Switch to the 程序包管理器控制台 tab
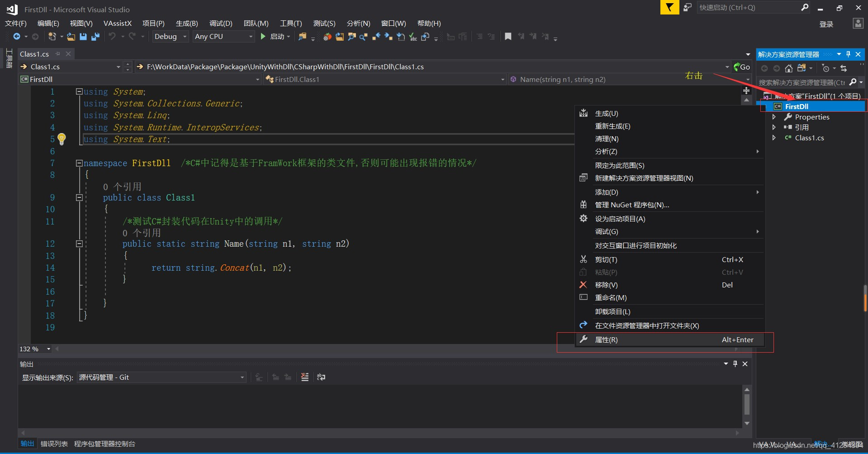Image resolution: width=868 pixels, height=454 pixels. click(104, 444)
